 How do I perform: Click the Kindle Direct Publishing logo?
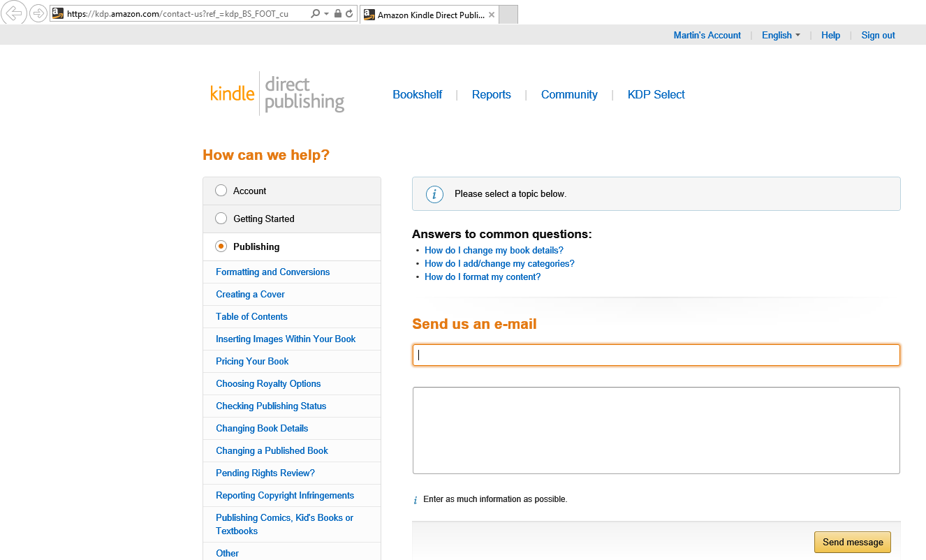pos(277,94)
